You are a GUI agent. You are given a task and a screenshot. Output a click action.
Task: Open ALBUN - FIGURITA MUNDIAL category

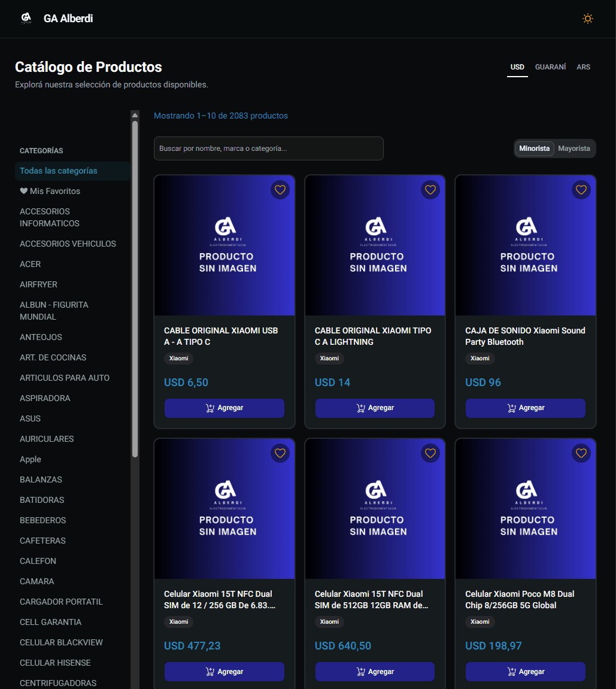coord(72,311)
